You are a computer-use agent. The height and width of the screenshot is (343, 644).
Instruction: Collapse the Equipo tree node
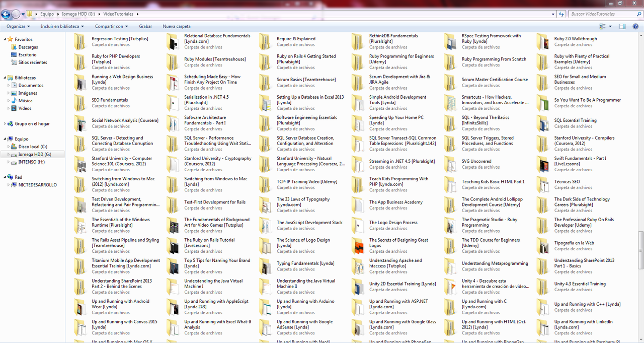pos(5,139)
